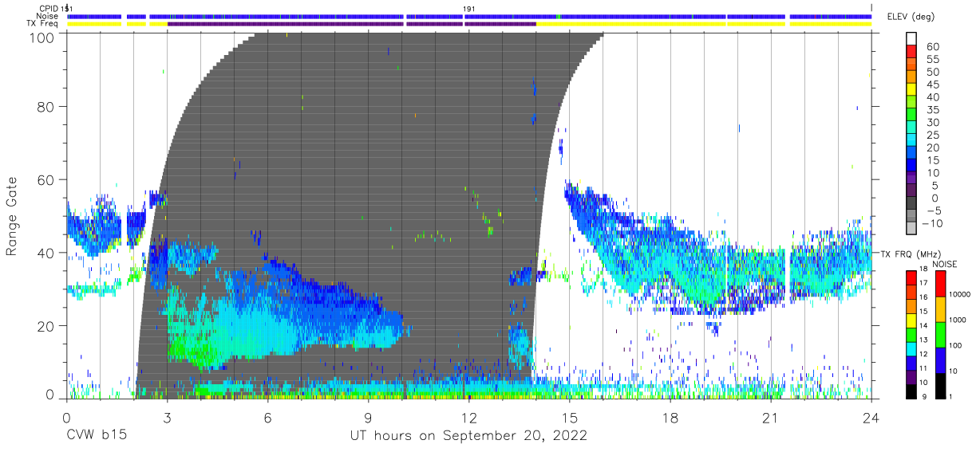Click the '191' CPID marker near hour 12

click(x=470, y=9)
